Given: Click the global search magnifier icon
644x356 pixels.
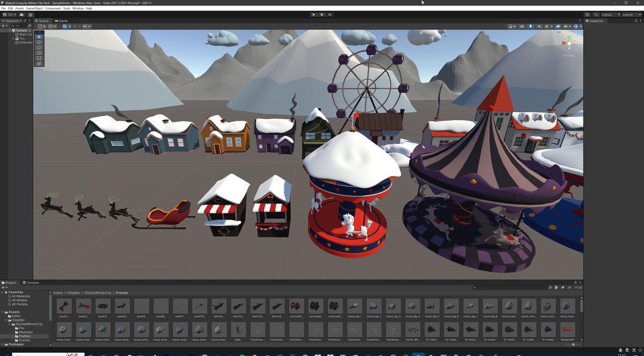Looking at the screenshot, I should click(x=596, y=14).
